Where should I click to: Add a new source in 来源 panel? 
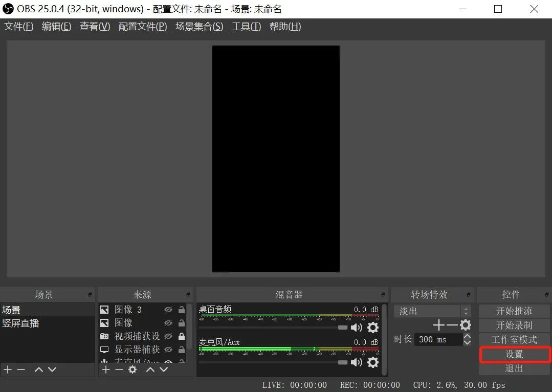pyautogui.click(x=105, y=369)
